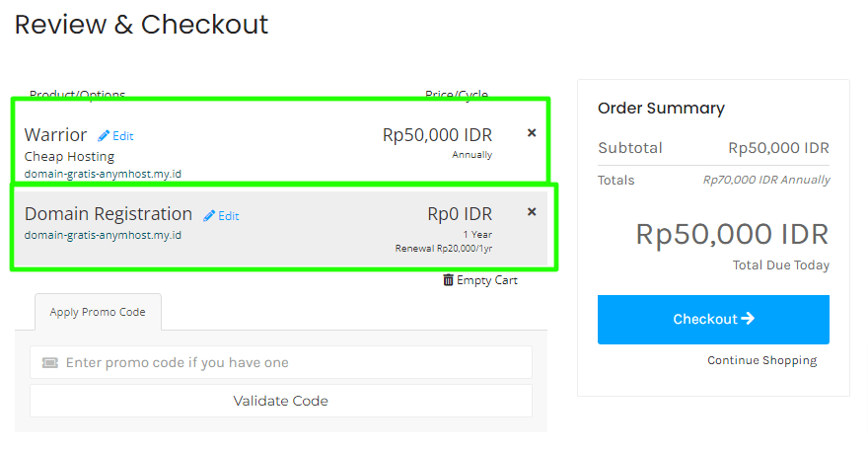868x451 pixels.
Task: Click the Order Summary heading
Action: click(661, 109)
